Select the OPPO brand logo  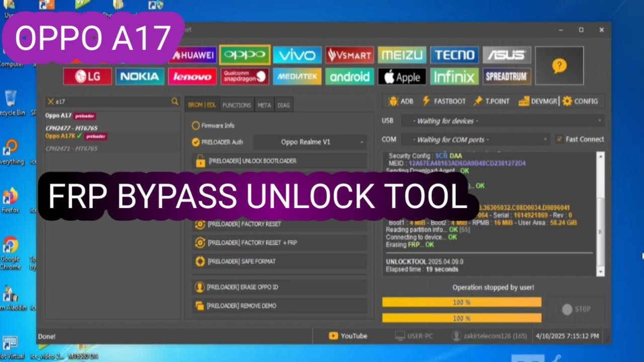click(245, 55)
